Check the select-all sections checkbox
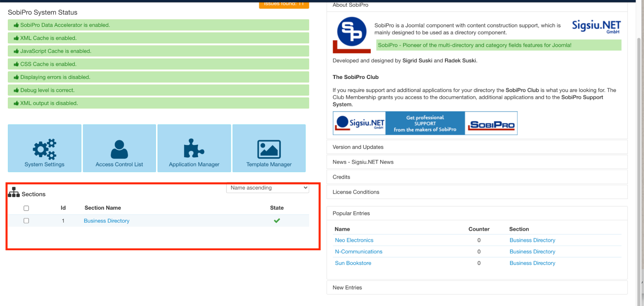This screenshot has height=306, width=644. 26,208
